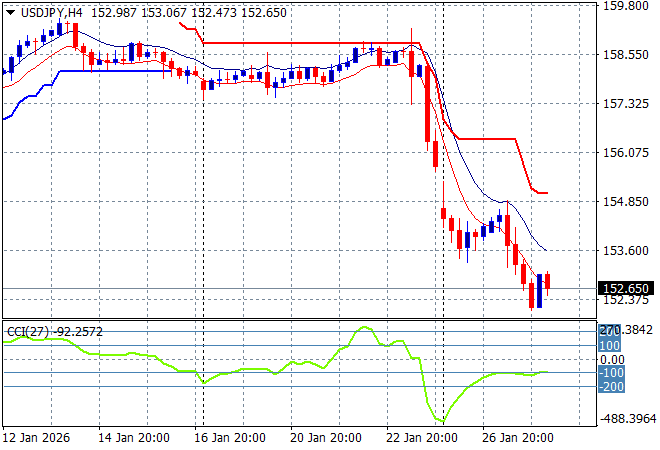
Task: Select the 153.600 price scale label
Action: click(x=625, y=250)
